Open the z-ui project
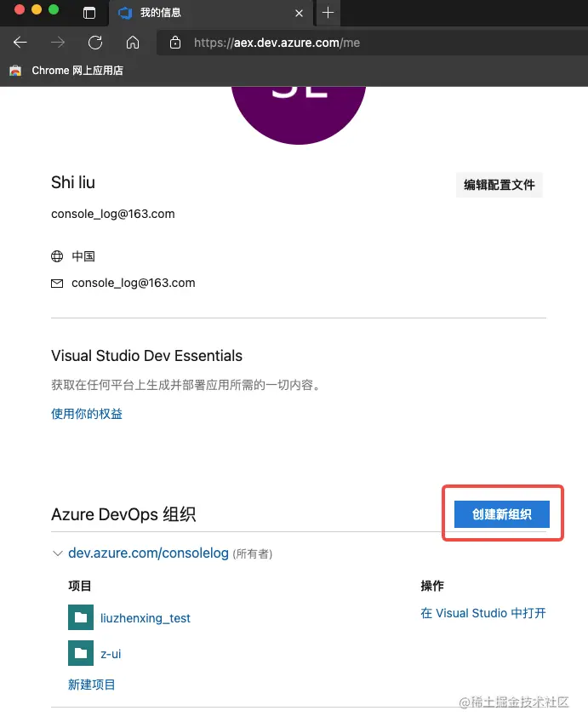The width and height of the screenshot is (588, 728). click(x=111, y=654)
